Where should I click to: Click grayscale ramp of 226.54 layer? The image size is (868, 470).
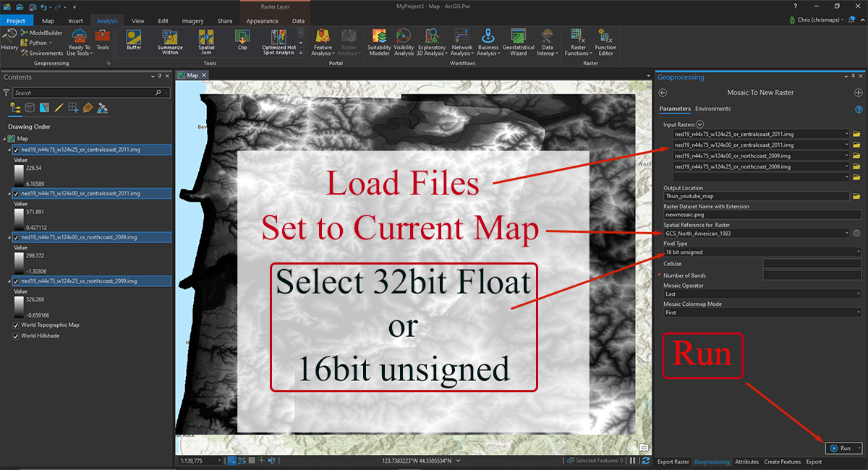click(18, 176)
